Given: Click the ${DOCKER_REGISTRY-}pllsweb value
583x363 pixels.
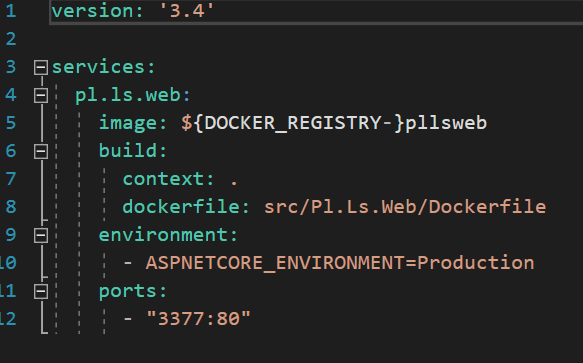Looking at the screenshot, I should (x=334, y=123).
